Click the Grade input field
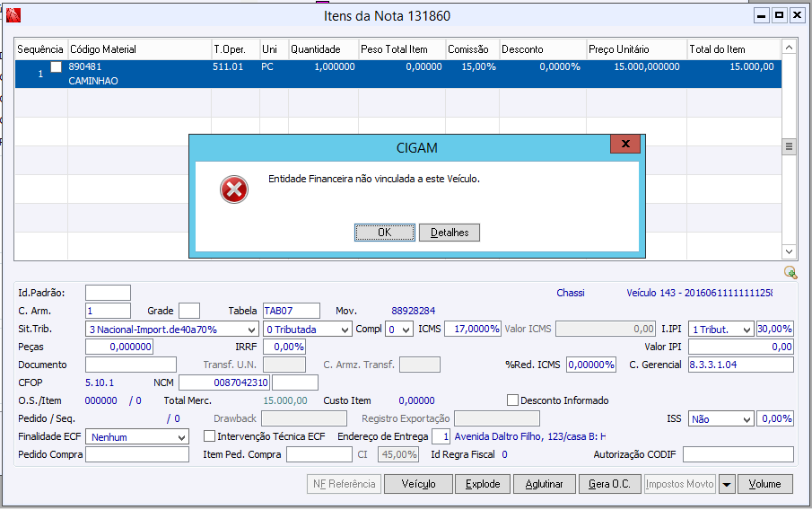 (x=189, y=311)
